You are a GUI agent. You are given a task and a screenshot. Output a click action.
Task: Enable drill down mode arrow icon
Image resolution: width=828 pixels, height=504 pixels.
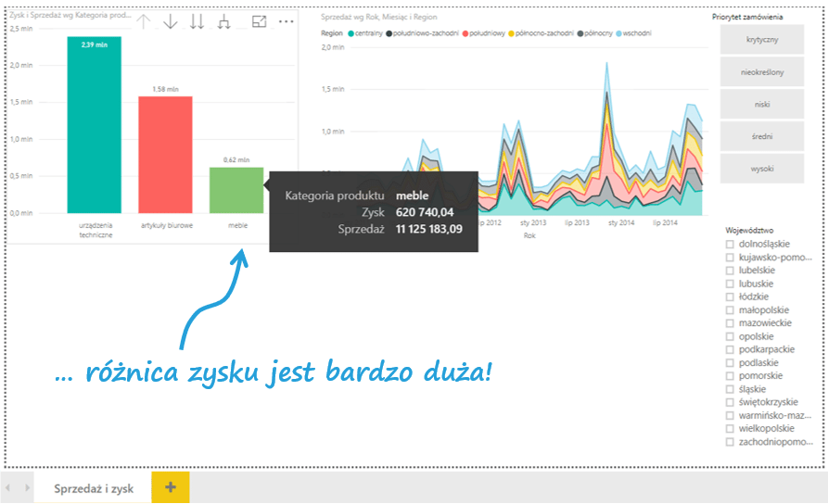(x=171, y=21)
